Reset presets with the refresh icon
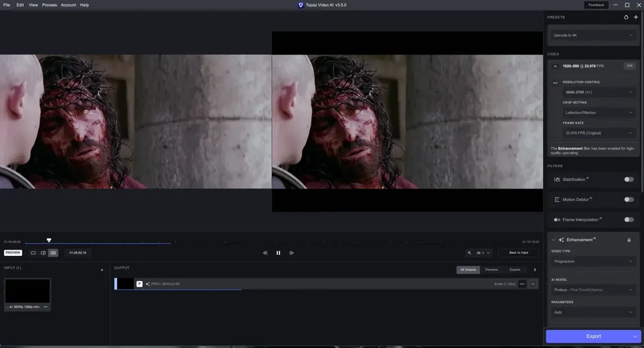Viewport: 644px width, 348px height. tap(626, 17)
